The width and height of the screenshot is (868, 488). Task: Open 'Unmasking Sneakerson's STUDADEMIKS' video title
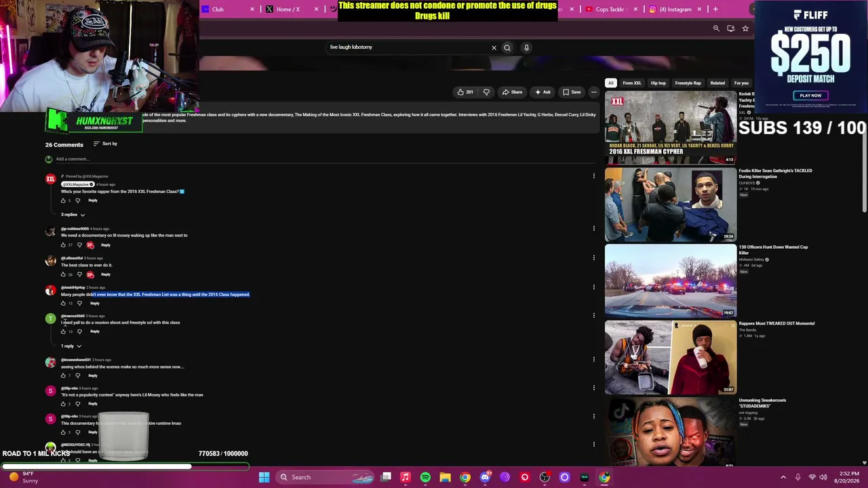point(762,403)
